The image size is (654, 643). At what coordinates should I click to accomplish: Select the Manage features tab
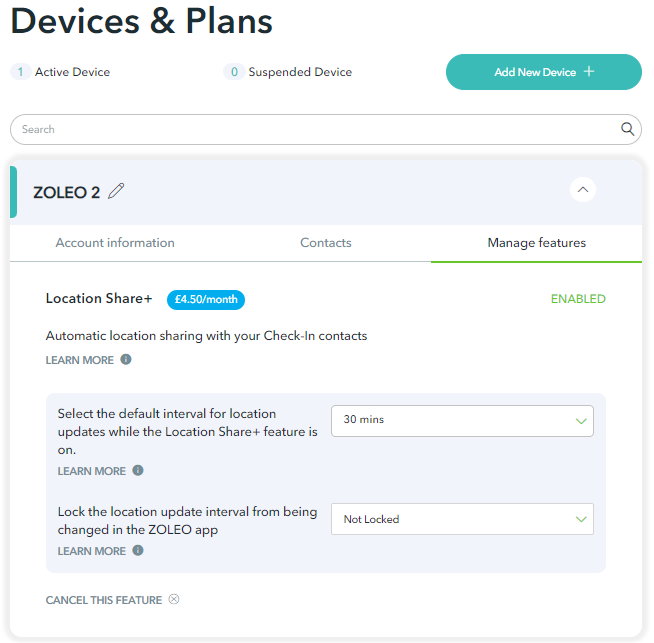(536, 243)
